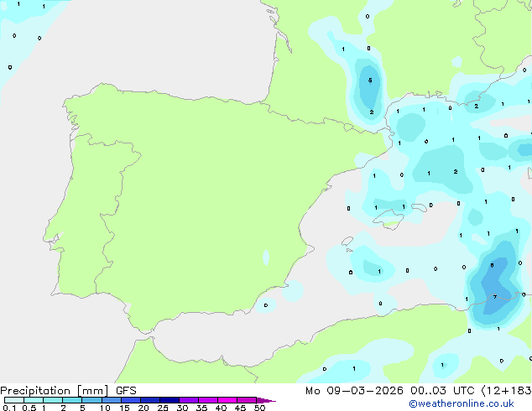Select the 2–5 mm legend color swatch
The width and height of the screenshot is (532, 411).
(x=72, y=400)
